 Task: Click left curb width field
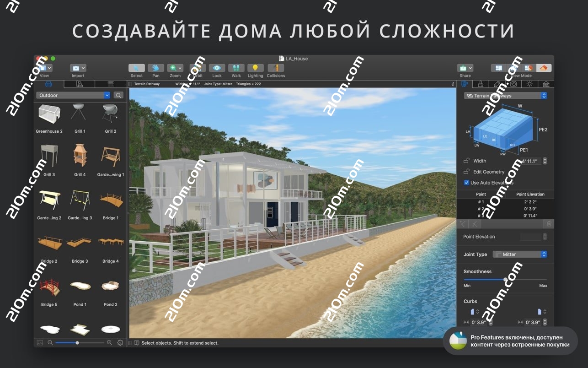(478, 322)
